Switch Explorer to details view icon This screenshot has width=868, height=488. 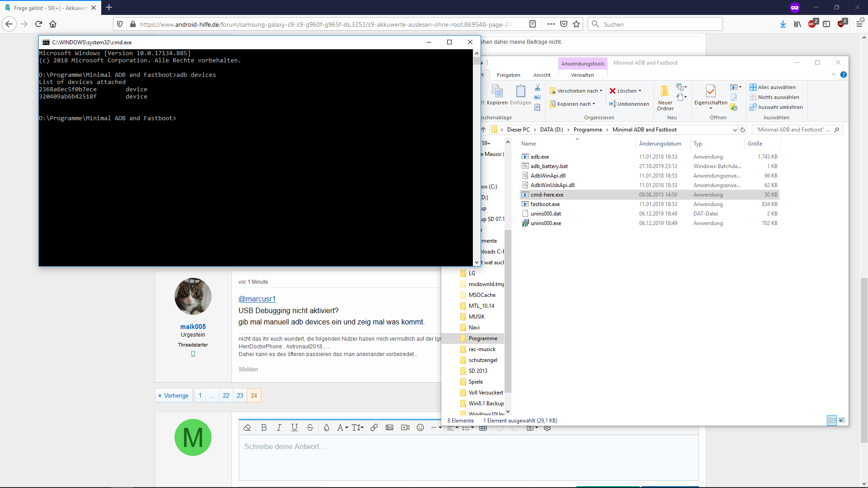click(x=832, y=420)
